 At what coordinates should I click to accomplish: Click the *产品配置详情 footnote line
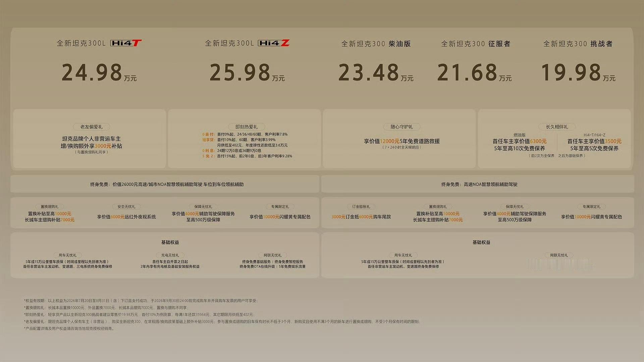[x=69, y=329]
